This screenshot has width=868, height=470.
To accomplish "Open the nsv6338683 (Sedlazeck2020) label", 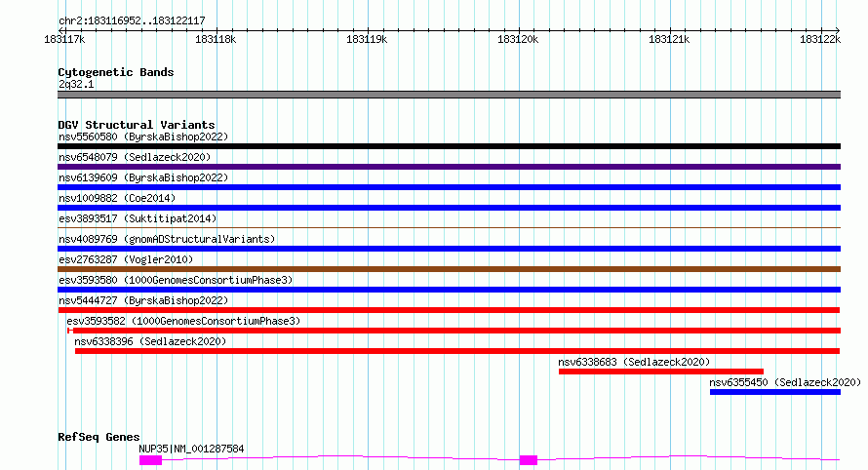I will click(x=634, y=362).
